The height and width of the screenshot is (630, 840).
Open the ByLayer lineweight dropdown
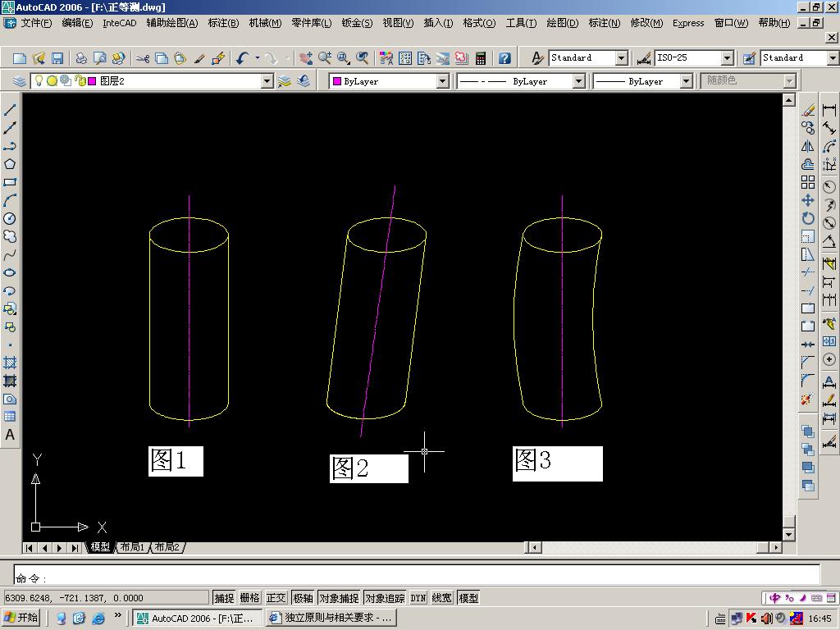point(687,81)
